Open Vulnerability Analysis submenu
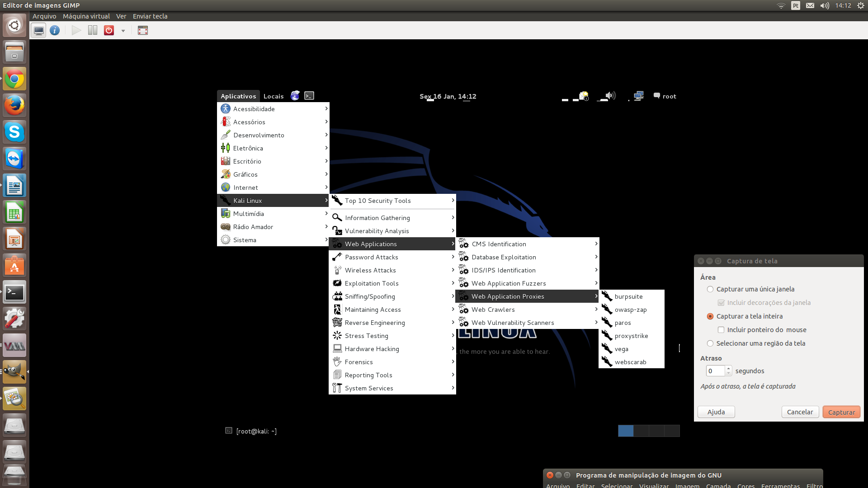Viewport: 868px width, 488px height. pos(392,231)
